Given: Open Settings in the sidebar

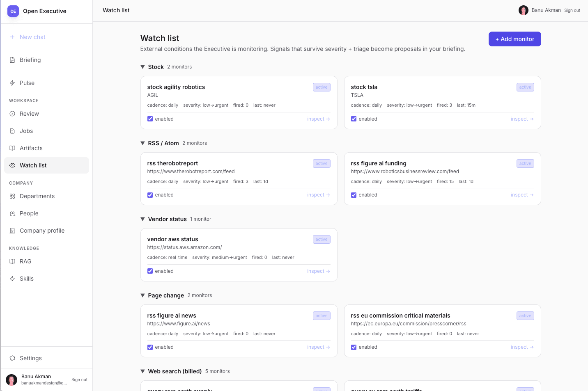Looking at the screenshot, I should click(46, 358).
